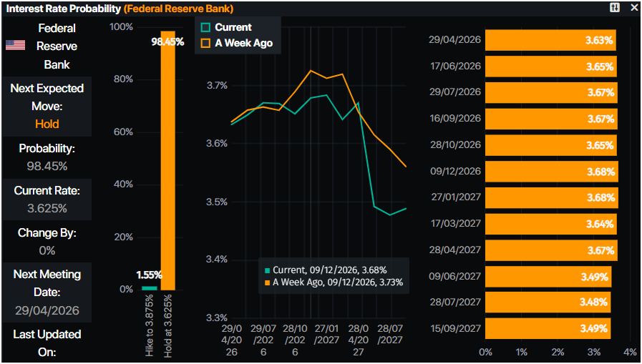The width and height of the screenshot is (642, 364).
Task: Select the 29/04/2026 rate bar of 3.63%
Action: click(550, 41)
